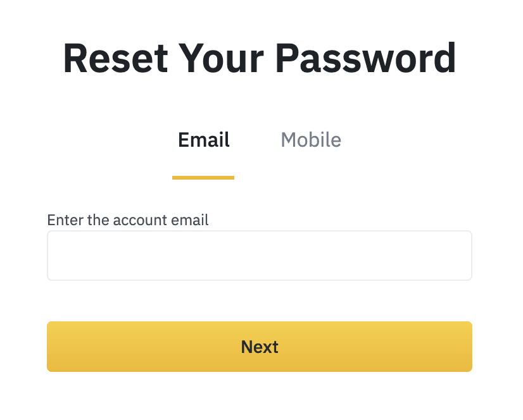Select the Email tab
This screenshot has width=523, height=420.
tap(203, 140)
